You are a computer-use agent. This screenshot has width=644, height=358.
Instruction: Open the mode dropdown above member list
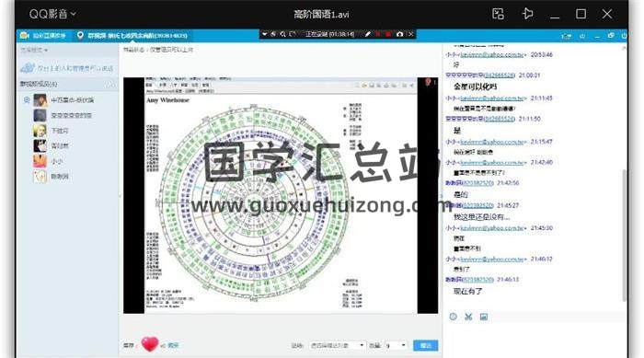35,50
